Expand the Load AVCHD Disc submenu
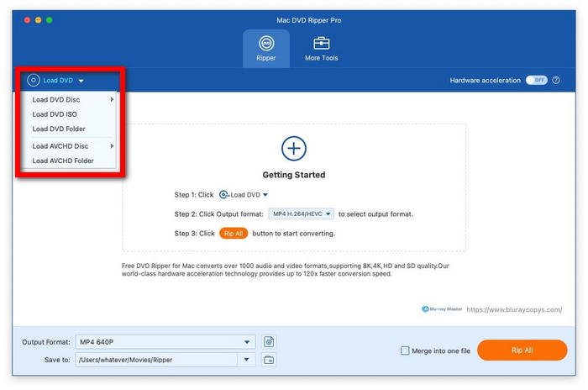588x390 pixels. click(x=60, y=146)
